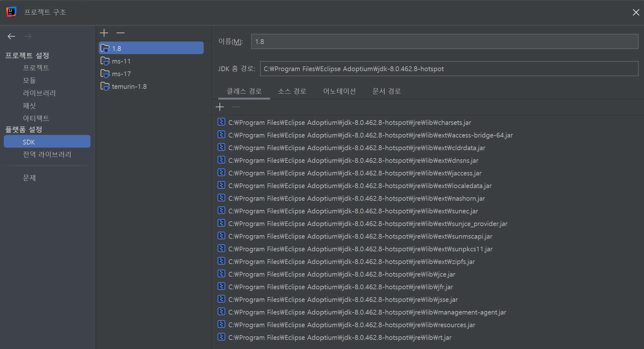Click the remove SDK minus icon
Viewport: 644px width, 349px height.
point(120,33)
